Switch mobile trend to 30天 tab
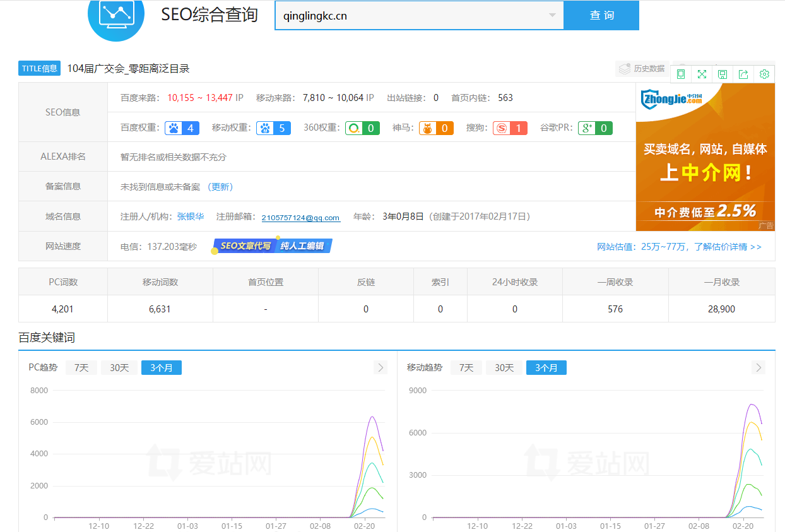This screenshot has height=532, width=785. pyautogui.click(x=504, y=367)
